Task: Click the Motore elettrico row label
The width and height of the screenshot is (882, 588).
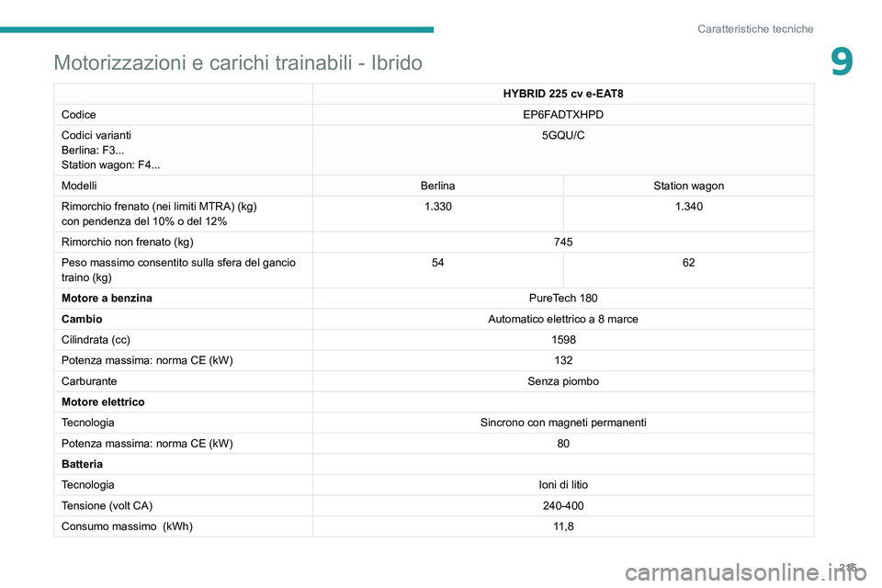Action: 103,401
